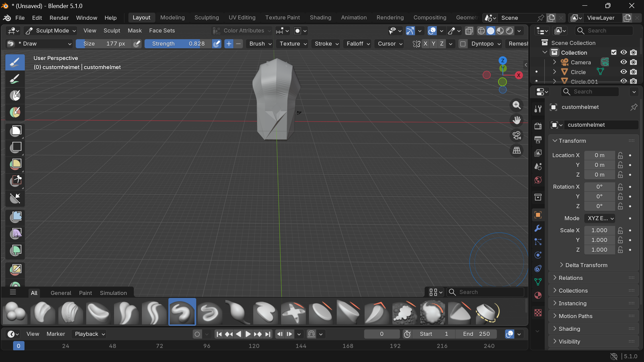
Task: Select the blob brush thumbnail
Action: tap(14, 312)
